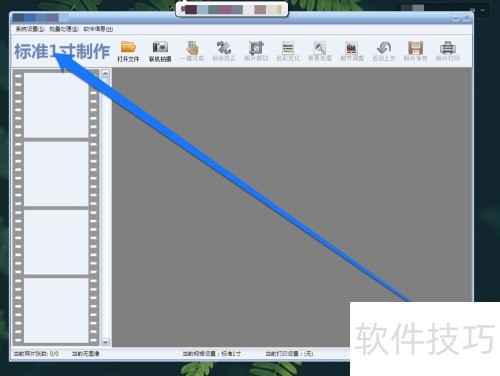Click the 一键完成 one-click finish hand icon

(x=192, y=47)
